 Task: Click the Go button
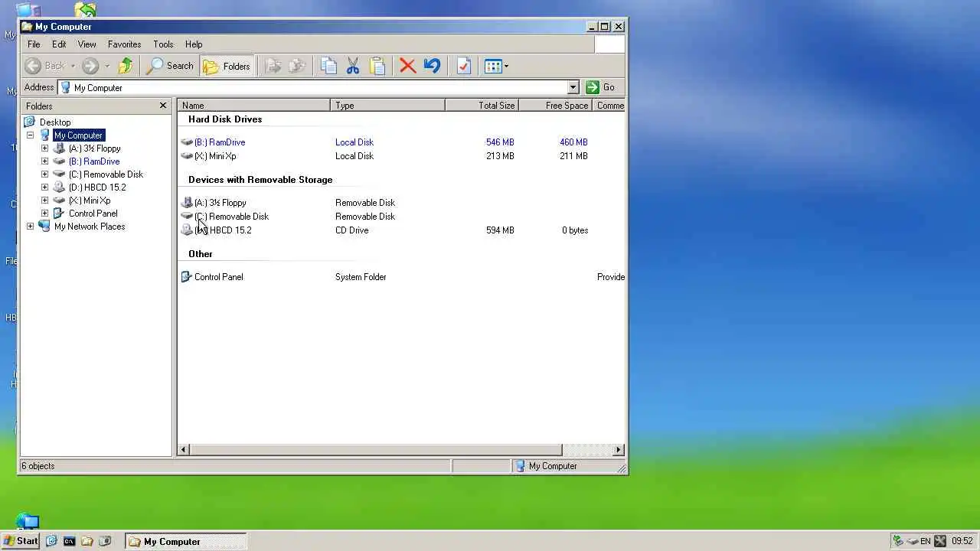coord(601,87)
